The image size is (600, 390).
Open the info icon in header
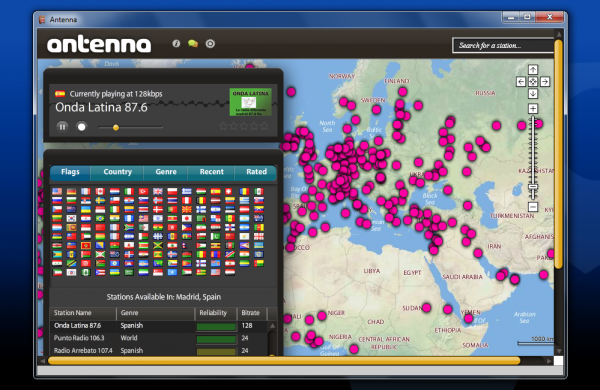coord(176,44)
